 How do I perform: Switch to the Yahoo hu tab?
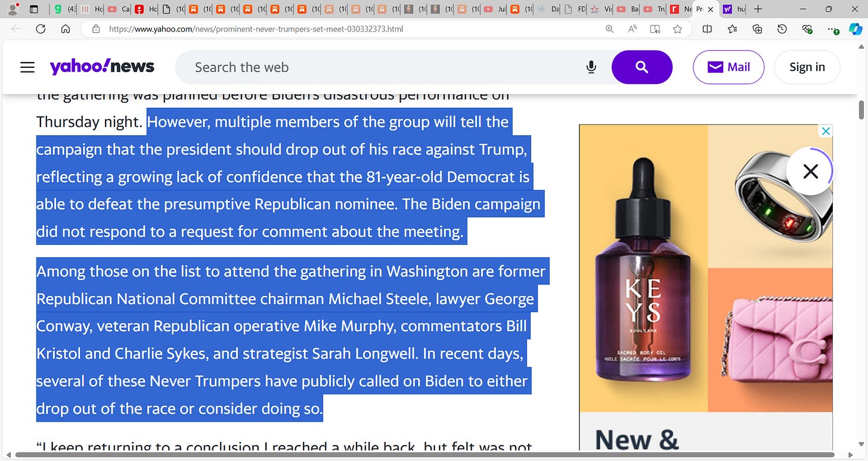tap(733, 10)
